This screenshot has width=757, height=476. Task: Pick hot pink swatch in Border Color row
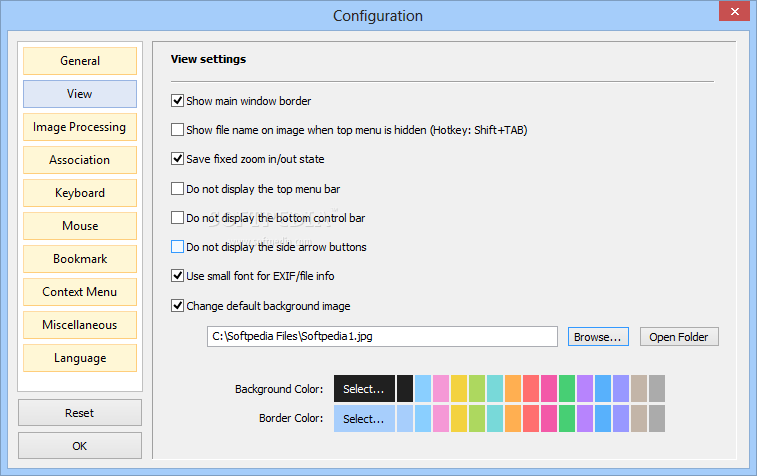click(x=549, y=419)
